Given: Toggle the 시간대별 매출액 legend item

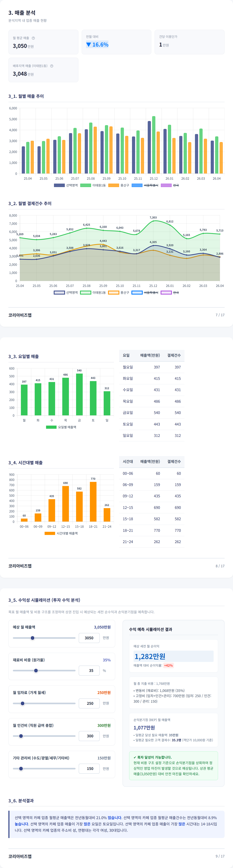Looking at the screenshot, I should tap(61, 533).
